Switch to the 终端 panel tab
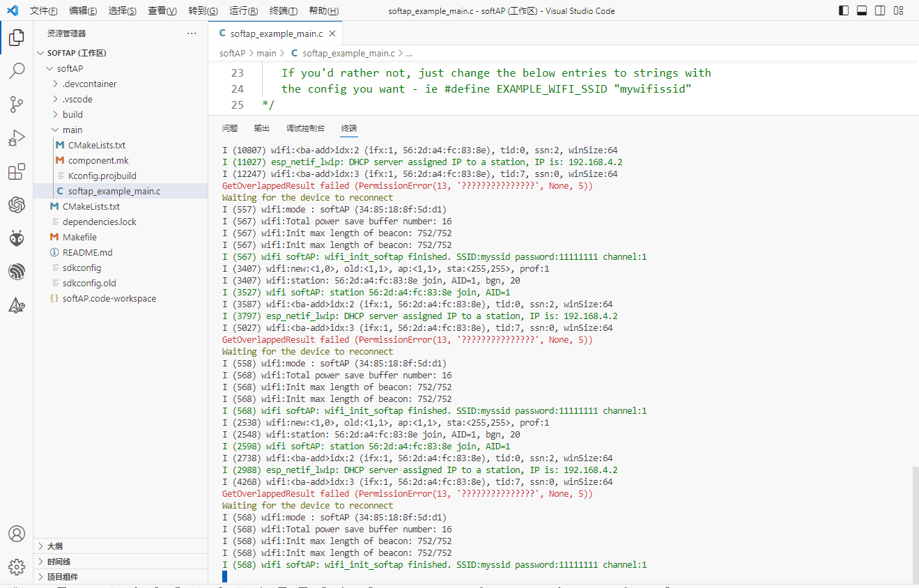This screenshot has height=588, width=919. [349, 128]
